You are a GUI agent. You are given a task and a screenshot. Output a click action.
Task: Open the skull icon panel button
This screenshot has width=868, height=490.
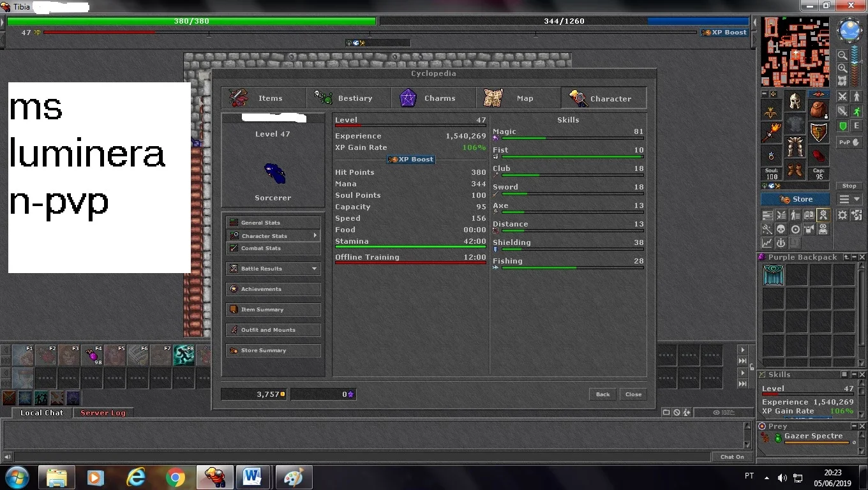[781, 229]
